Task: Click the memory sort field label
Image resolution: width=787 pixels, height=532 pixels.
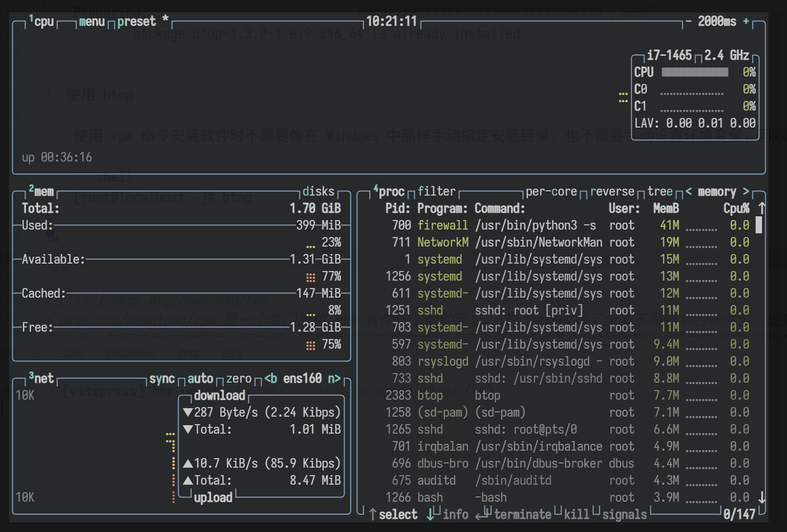Action: click(x=717, y=191)
